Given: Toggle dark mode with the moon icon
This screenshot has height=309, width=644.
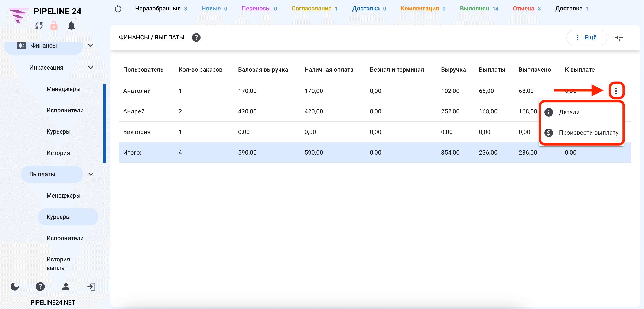Looking at the screenshot, I should pyautogui.click(x=15, y=286).
